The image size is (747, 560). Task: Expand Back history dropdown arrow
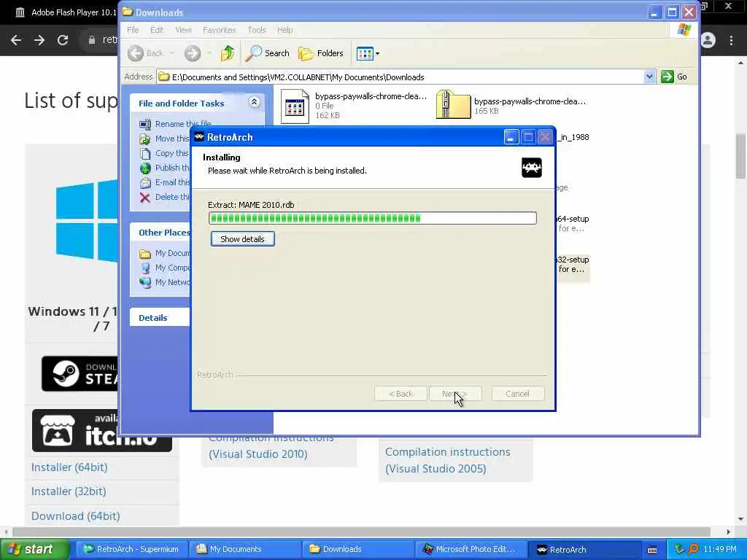point(172,53)
